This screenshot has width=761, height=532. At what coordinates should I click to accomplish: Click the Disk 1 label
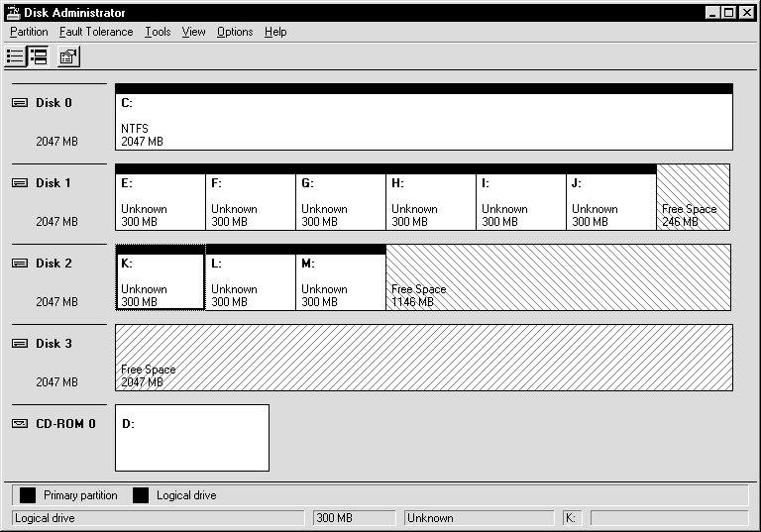pyautogui.click(x=54, y=183)
